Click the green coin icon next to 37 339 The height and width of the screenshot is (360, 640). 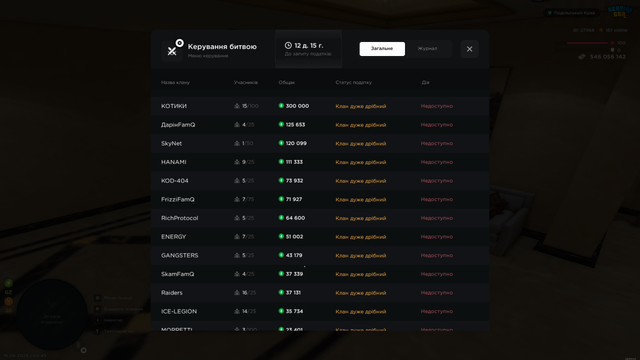coord(281,273)
